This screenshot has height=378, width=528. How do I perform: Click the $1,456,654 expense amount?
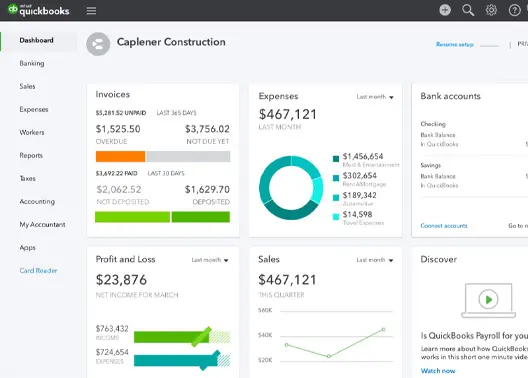point(363,157)
